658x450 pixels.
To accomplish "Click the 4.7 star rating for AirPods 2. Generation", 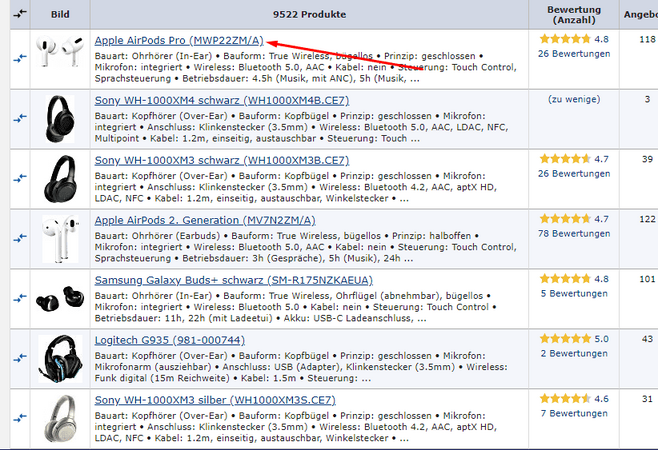I will 574,219.
